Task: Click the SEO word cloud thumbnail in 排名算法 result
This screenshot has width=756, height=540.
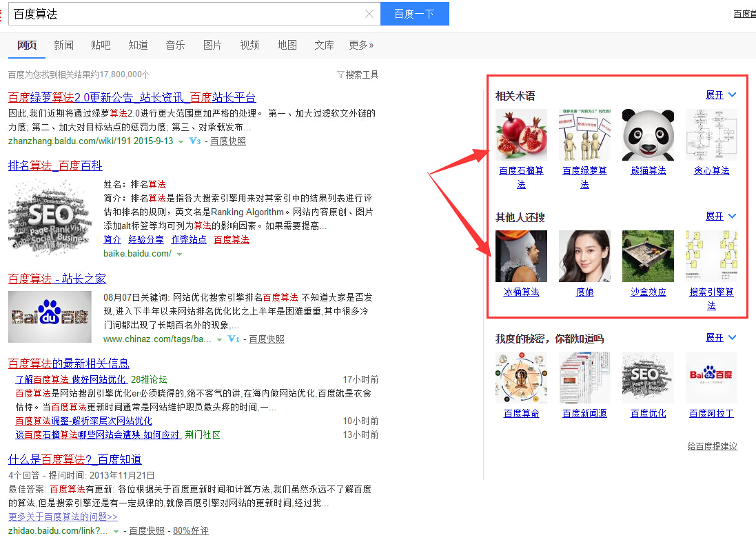Action: [50, 218]
